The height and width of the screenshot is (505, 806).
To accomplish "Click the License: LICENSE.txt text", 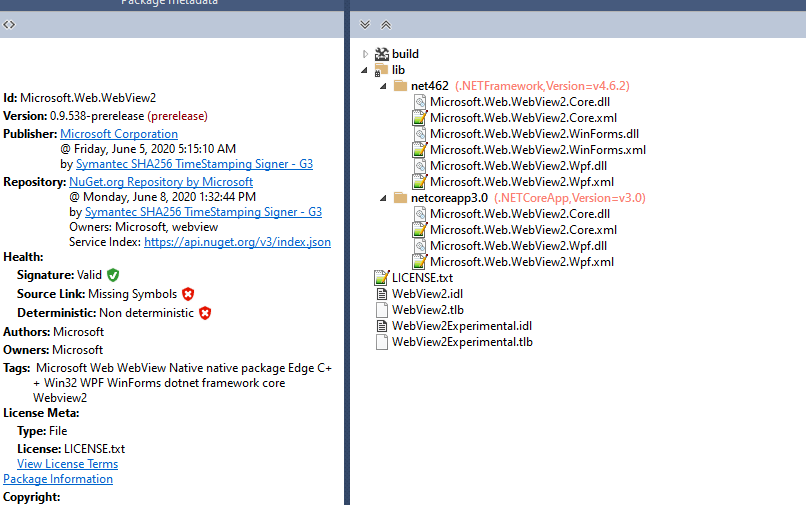I will [x=71, y=449].
